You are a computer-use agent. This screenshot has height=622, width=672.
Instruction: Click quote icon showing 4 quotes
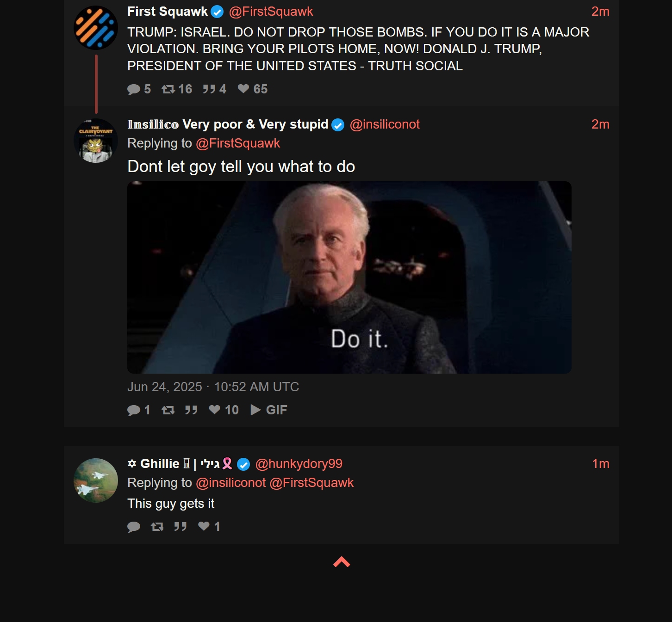(209, 89)
